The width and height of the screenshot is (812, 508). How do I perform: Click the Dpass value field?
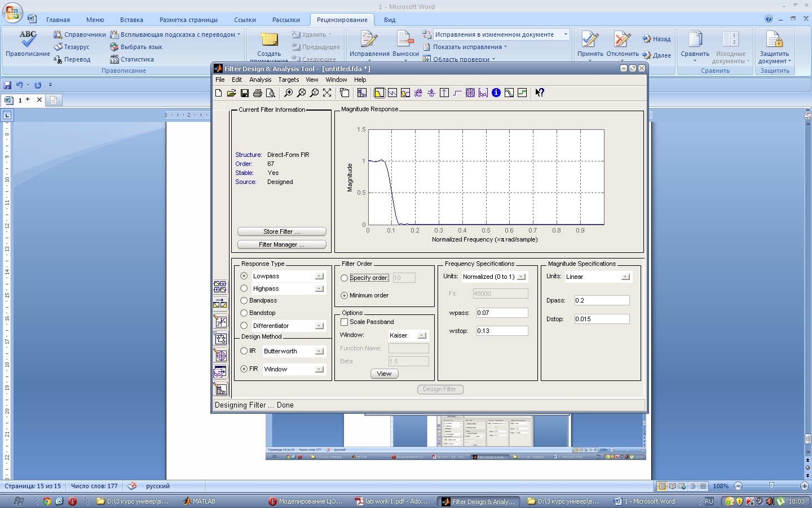(602, 301)
